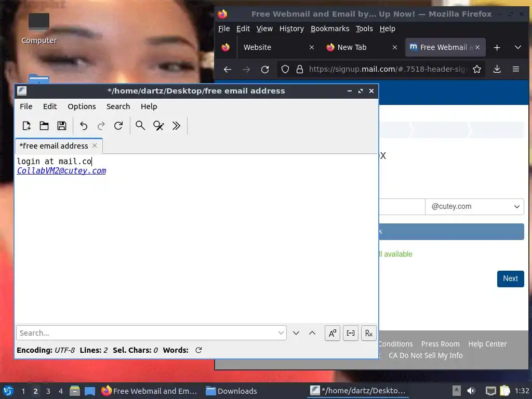Open the taskbar start menu icon

click(x=8, y=391)
